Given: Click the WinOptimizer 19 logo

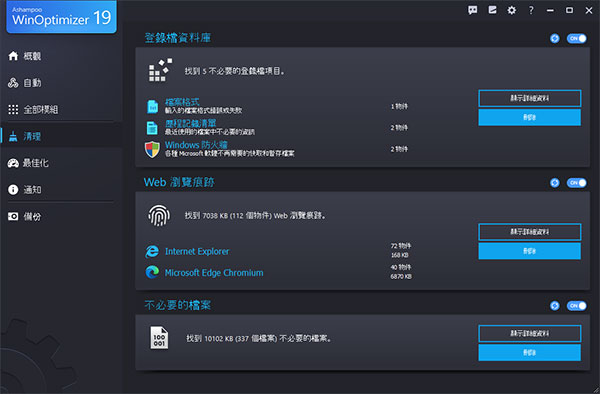Looking at the screenshot, I should point(62,17).
